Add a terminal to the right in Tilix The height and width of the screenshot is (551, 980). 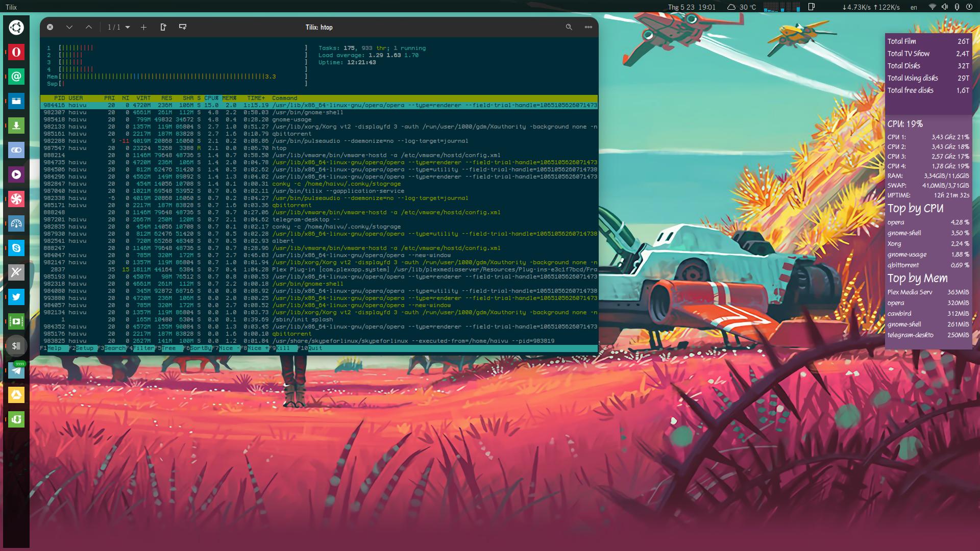tap(163, 27)
